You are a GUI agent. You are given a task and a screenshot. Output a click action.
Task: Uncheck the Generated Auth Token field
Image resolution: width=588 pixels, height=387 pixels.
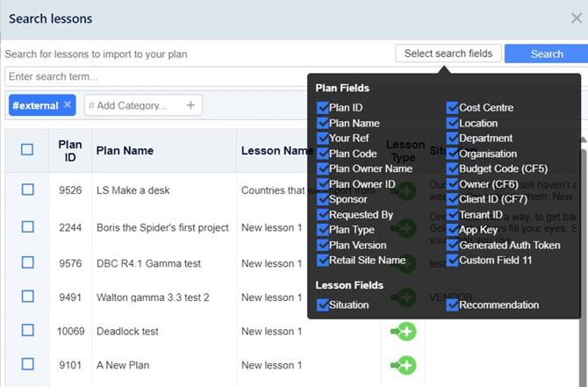452,245
